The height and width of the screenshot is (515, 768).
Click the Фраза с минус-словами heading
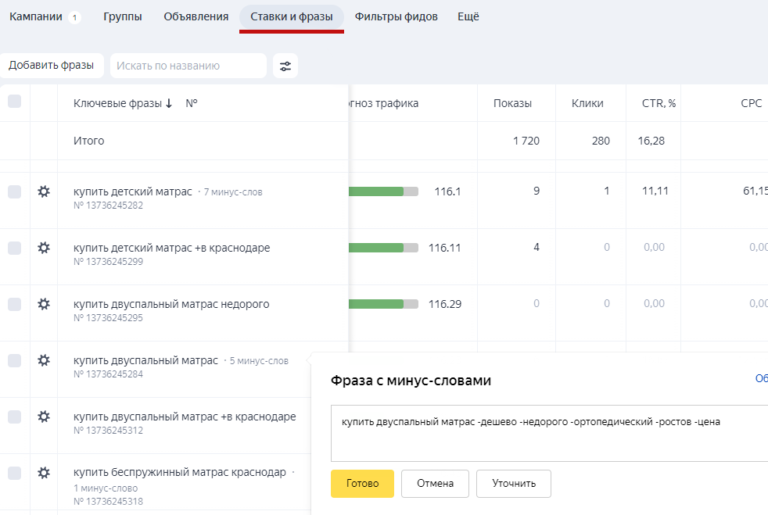pyautogui.click(x=411, y=381)
